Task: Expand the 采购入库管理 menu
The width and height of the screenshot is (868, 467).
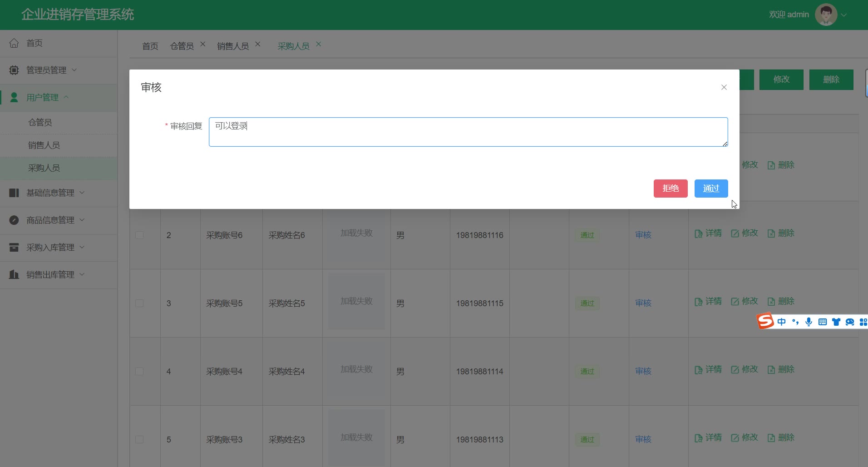Action: coord(50,248)
